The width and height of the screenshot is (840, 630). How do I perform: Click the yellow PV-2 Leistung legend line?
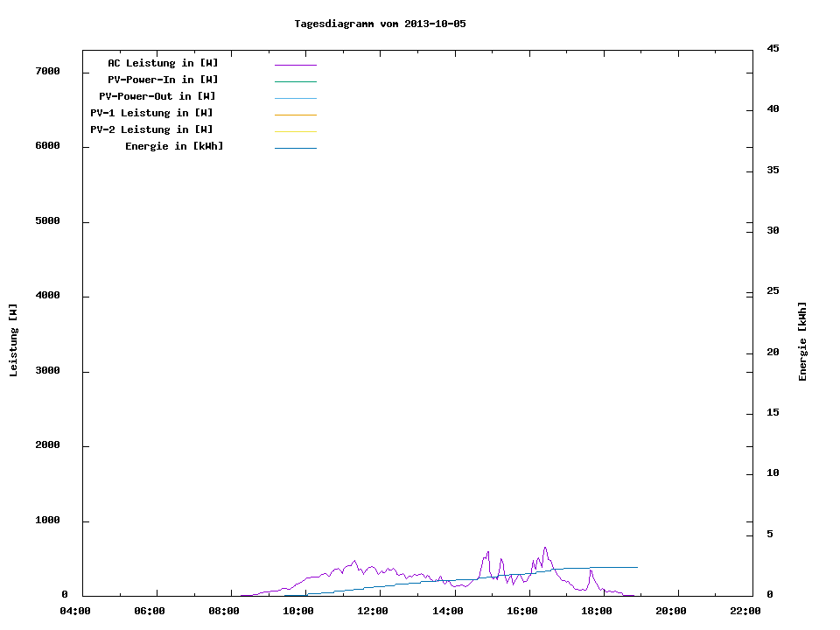[x=295, y=131]
